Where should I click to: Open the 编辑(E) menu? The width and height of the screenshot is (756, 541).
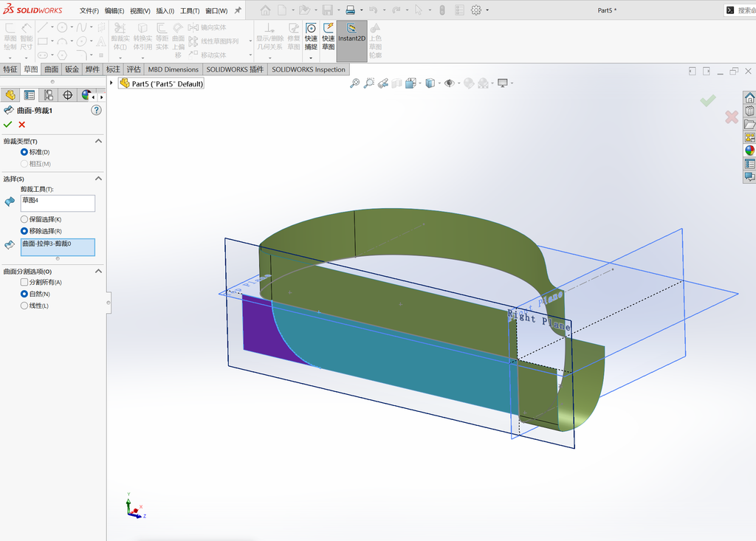pos(114,10)
